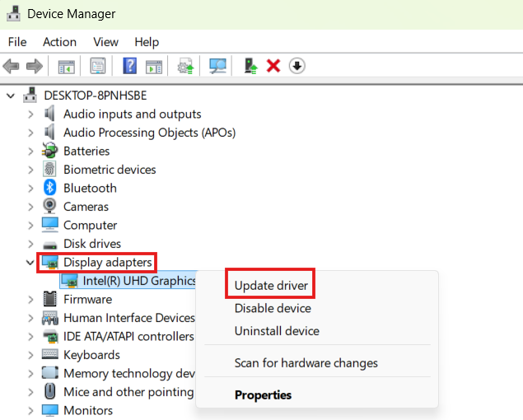Click the Display adapters icon

tap(49, 262)
